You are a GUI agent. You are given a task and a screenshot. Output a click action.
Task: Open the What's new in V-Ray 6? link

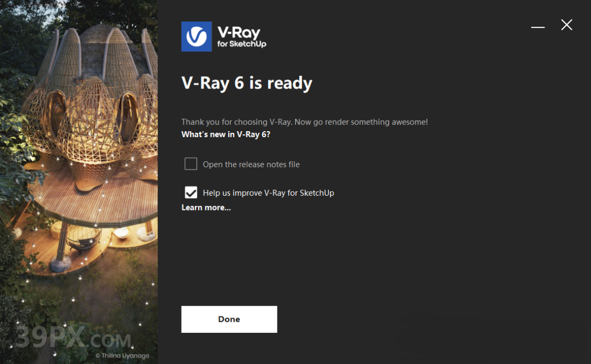[226, 134]
